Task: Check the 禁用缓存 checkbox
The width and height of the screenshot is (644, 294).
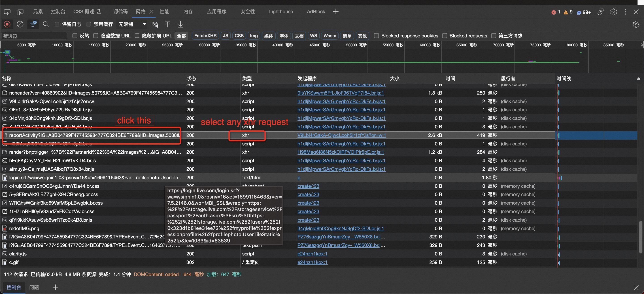Action: pyautogui.click(x=89, y=24)
